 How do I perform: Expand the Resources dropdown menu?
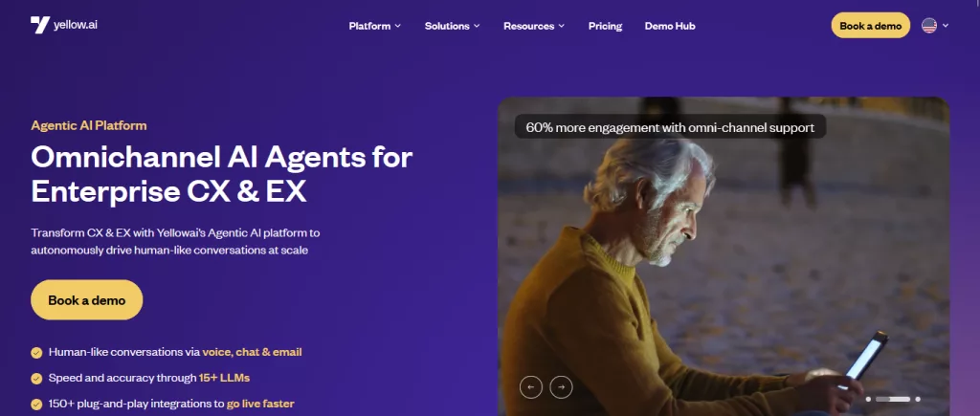click(534, 26)
